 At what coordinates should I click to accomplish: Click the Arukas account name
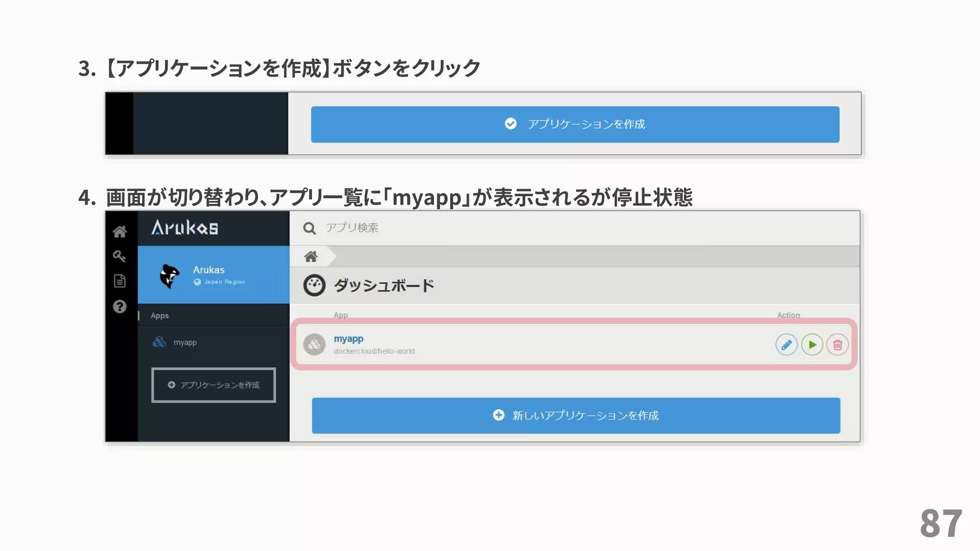click(209, 270)
